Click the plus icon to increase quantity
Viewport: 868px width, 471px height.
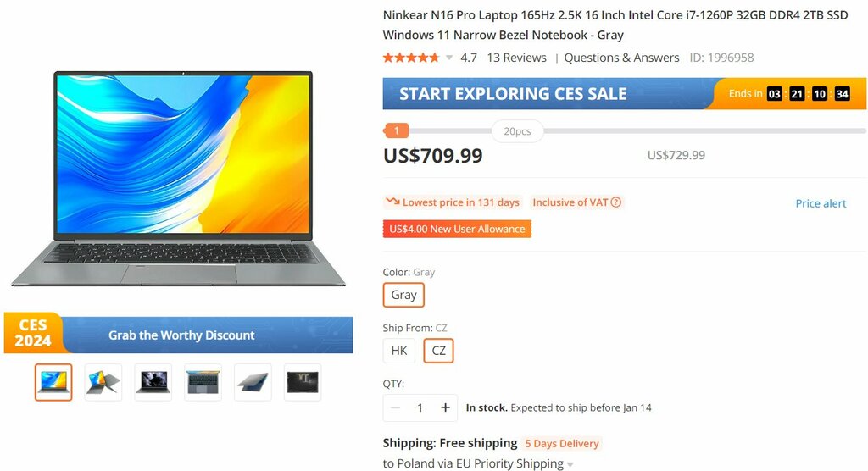coord(445,408)
